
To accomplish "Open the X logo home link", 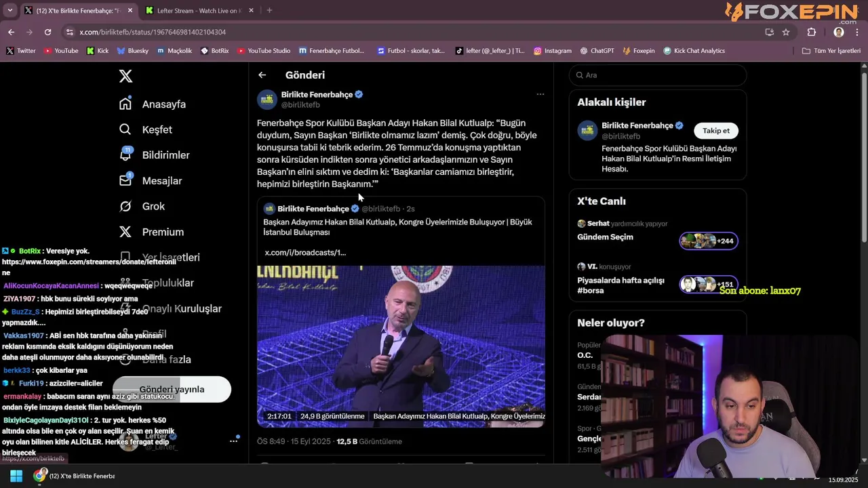I will coord(125,76).
